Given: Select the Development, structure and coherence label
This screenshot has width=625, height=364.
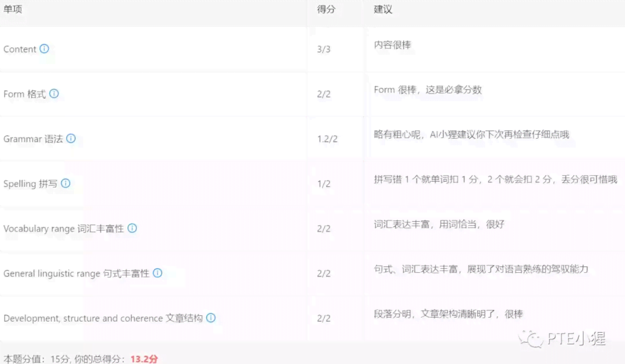Looking at the screenshot, I should tap(103, 318).
